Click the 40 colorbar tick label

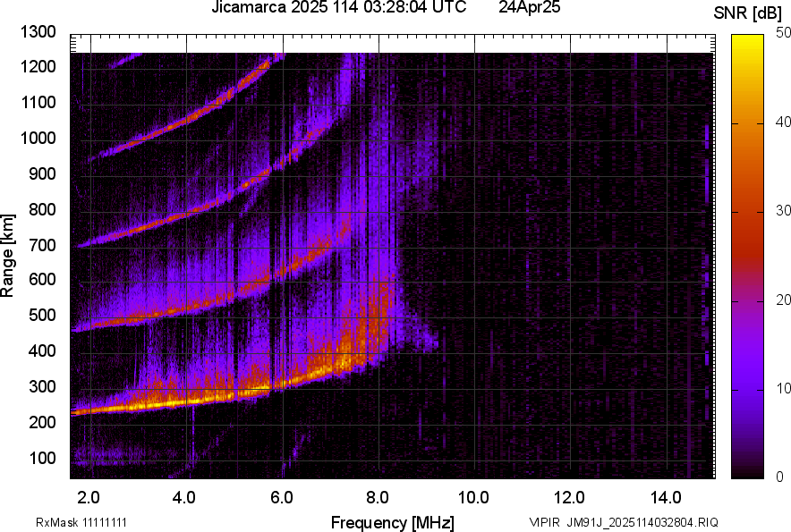pyautogui.click(x=784, y=122)
